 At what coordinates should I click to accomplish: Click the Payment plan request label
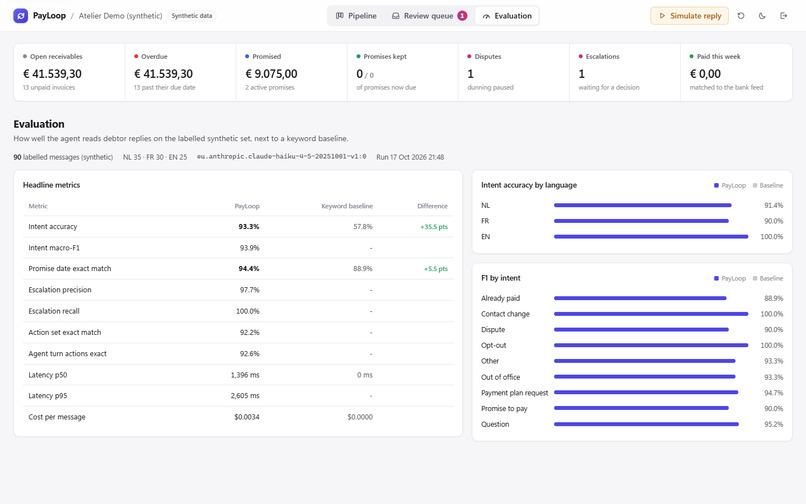pos(515,393)
